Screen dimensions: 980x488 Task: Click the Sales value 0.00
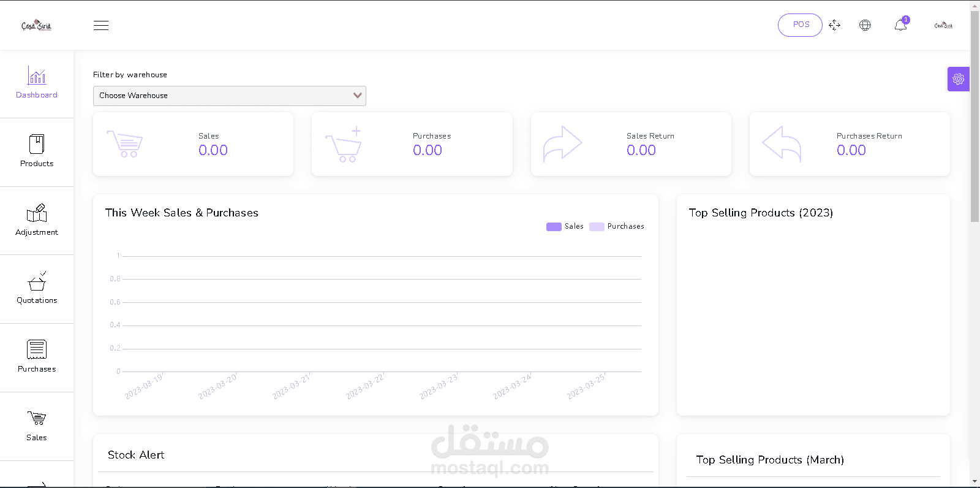[x=213, y=150]
